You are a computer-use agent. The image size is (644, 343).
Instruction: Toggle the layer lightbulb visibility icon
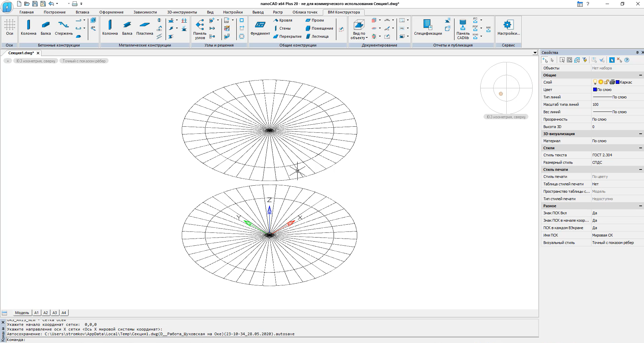tap(595, 82)
